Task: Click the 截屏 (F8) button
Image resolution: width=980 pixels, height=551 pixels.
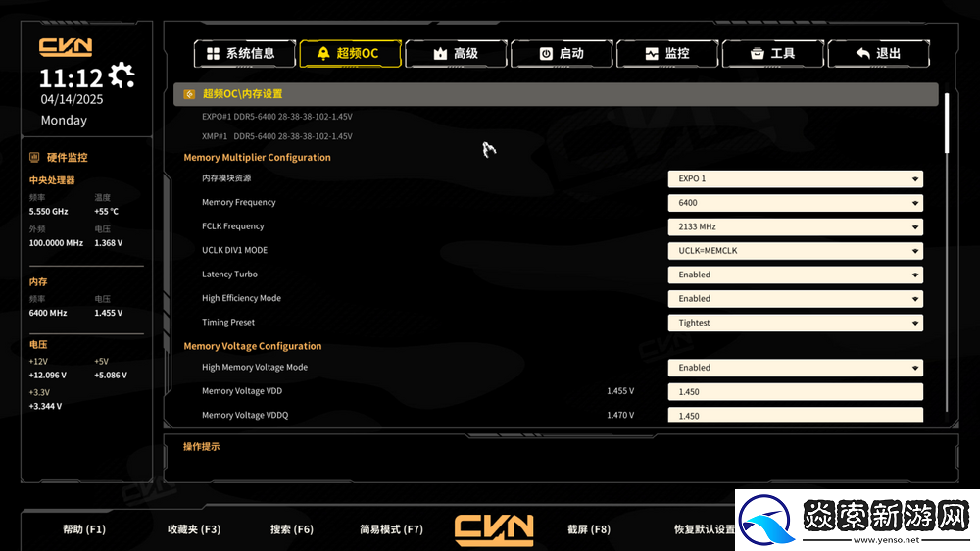Action: click(x=588, y=529)
